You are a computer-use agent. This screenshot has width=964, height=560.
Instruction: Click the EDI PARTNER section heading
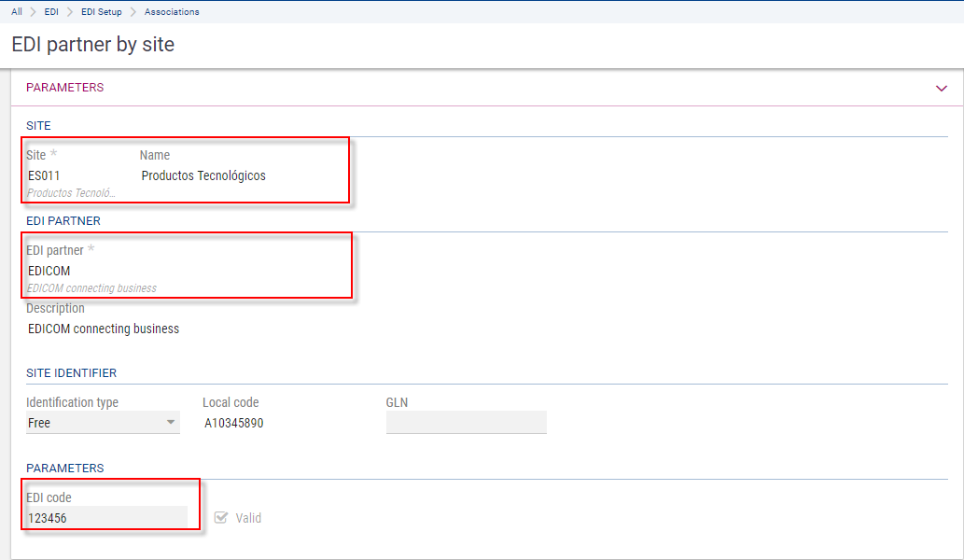[x=63, y=220]
